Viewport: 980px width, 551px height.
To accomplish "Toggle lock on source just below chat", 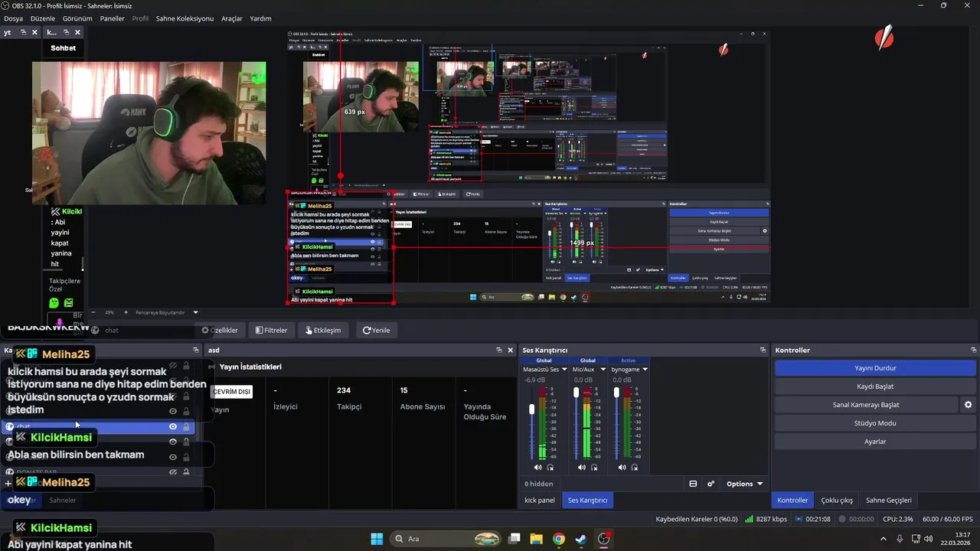I will click(x=186, y=442).
